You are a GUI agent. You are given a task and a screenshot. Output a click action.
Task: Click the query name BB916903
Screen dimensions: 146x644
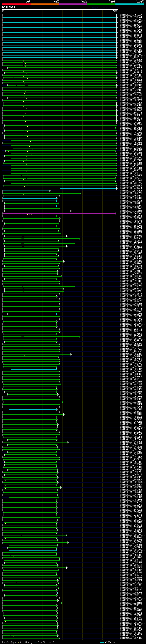[8, 7]
